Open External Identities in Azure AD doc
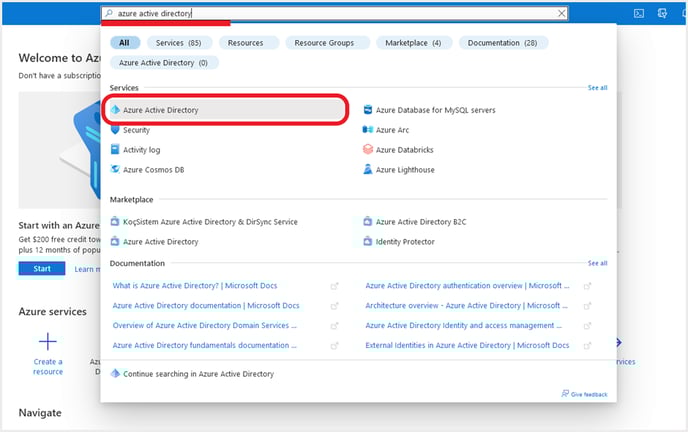Screen dimensions: 688x432 [x=467, y=345]
